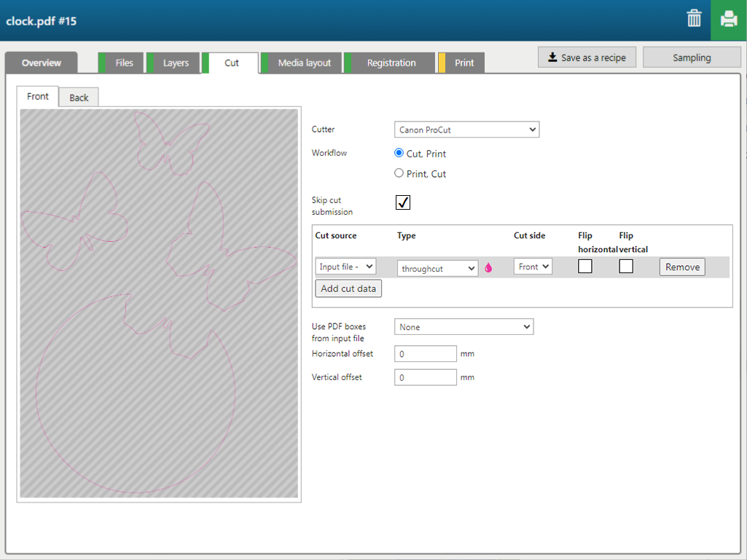
Task: Click the Add cut data button
Action: coord(348,288)
